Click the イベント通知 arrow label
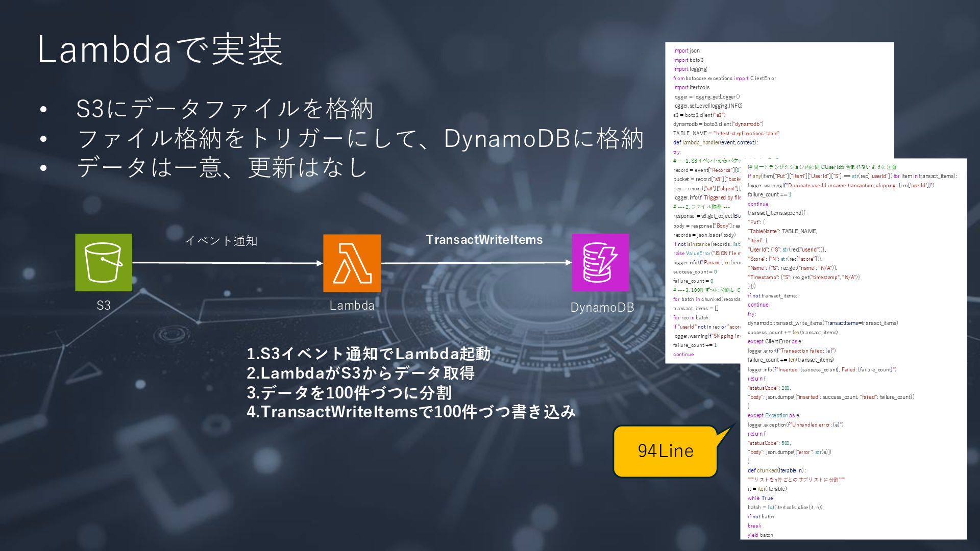The width and height of the screenshot is (980, 551). coord(221,241)
